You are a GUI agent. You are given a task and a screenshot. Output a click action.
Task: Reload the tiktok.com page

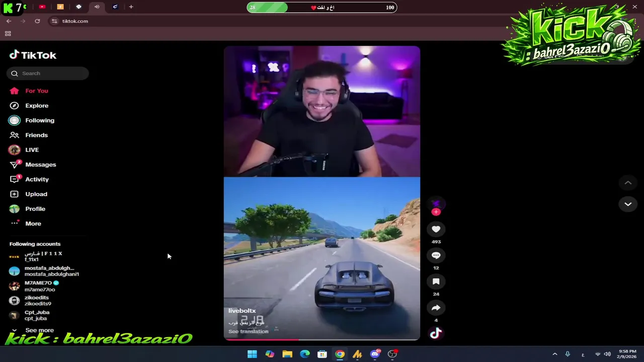[37, 21]
